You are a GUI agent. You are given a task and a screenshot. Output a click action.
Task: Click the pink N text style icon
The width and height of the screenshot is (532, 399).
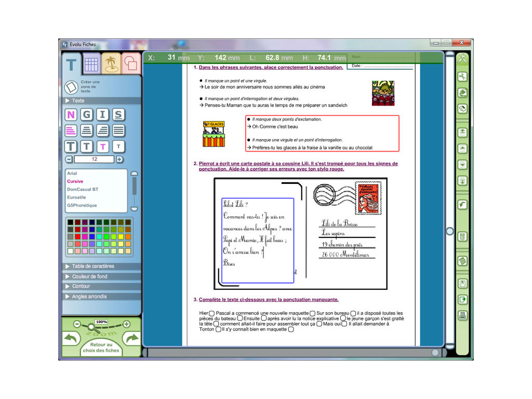(71, 115)
